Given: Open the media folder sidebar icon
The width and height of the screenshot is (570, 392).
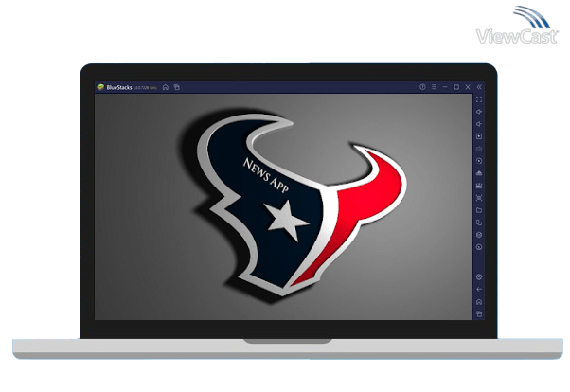Looking at the screenshot, I should (479, 210).
